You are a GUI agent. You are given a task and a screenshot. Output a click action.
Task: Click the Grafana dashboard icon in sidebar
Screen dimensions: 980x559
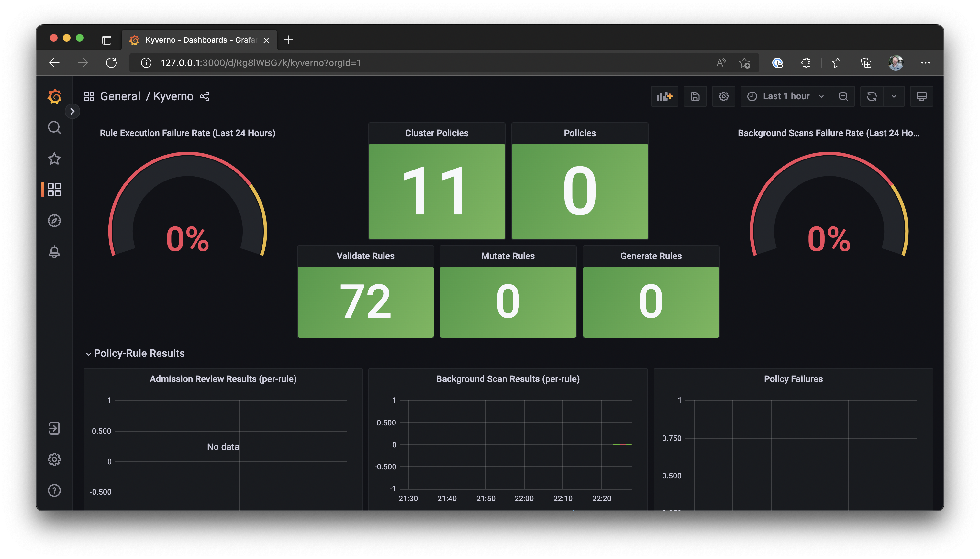[x=54, y=190]
